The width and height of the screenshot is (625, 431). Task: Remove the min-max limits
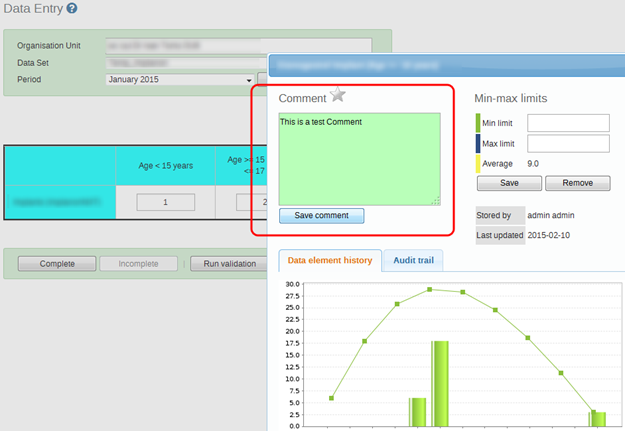[x=577, y=183]
